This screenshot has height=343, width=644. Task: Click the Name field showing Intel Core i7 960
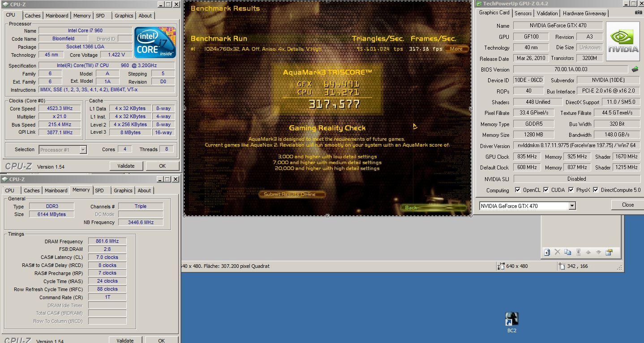point(85,31)
